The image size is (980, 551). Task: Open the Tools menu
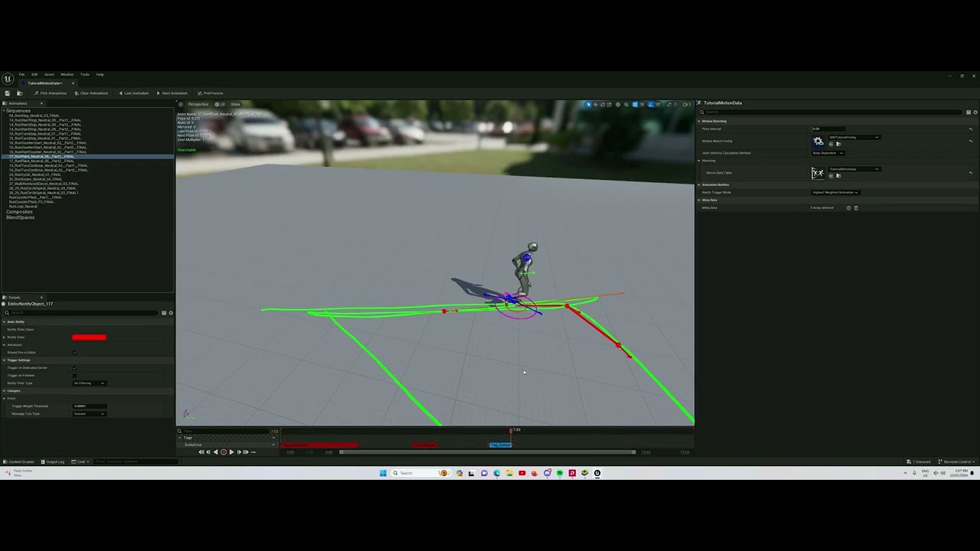pyautogui.click(x=84, y=74)
